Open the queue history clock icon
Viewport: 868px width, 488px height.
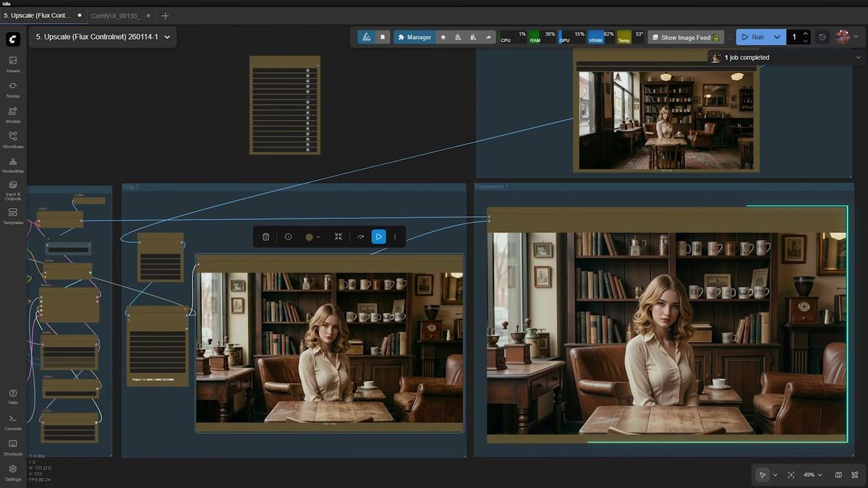822,37
